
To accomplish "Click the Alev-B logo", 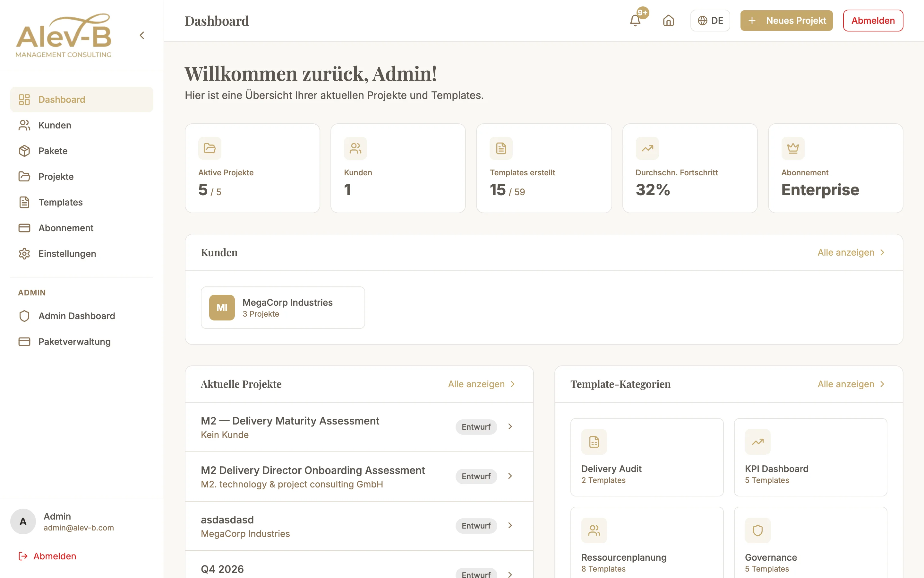I will click(64, 36).
